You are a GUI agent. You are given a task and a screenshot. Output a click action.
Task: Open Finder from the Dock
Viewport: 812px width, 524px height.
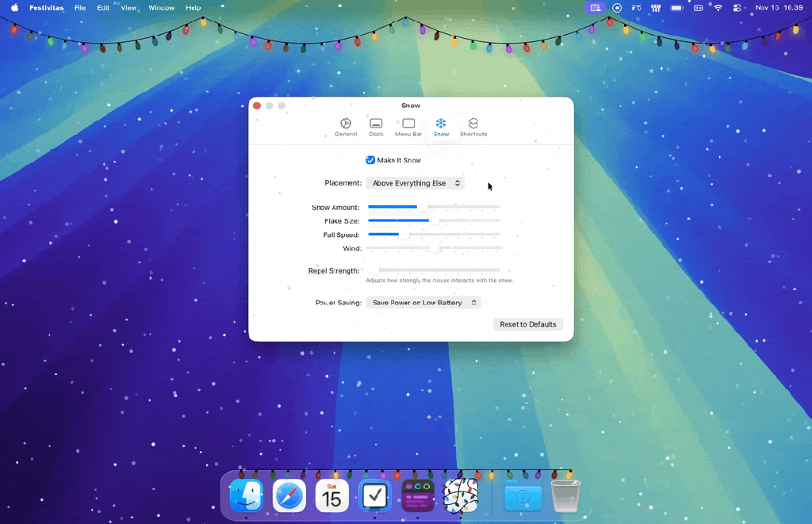246,495
